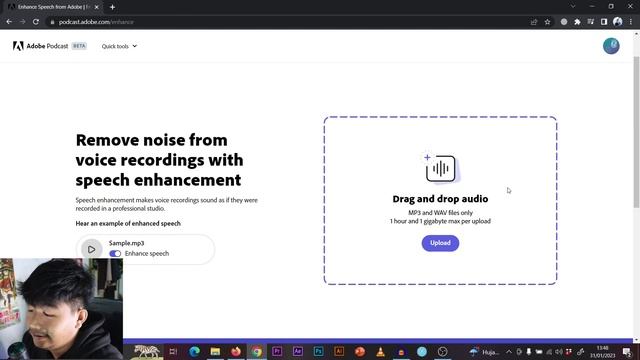Open Windows Task View in taskbar
Image resolution: width=640 pixels, height=360 pixels.
point(173,351)
